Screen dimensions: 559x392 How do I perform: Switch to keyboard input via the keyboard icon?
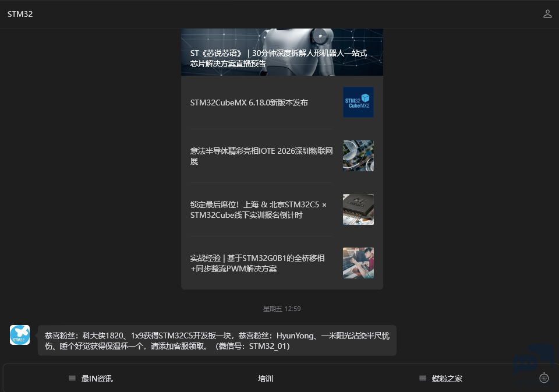point(544,377)
